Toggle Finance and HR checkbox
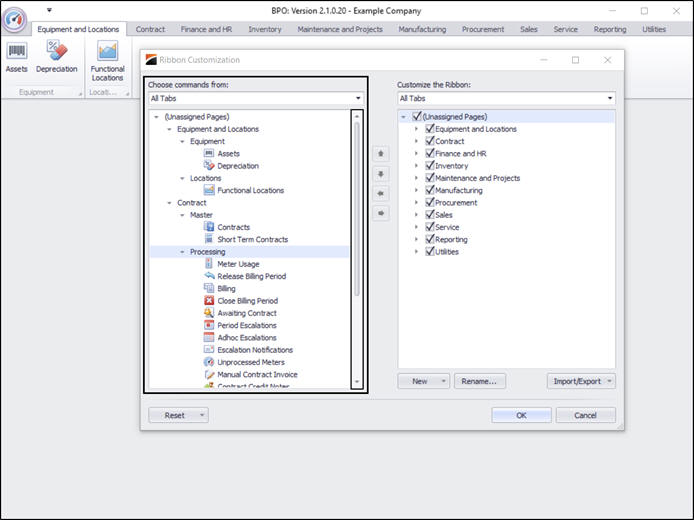Screen dimensions: 694x520 tap(429, 153)
